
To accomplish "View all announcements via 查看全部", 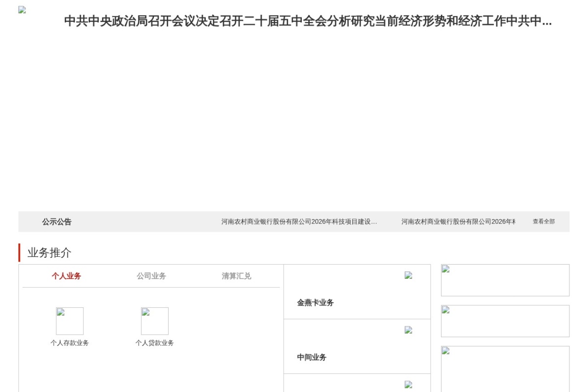I will tap(544, 221).
